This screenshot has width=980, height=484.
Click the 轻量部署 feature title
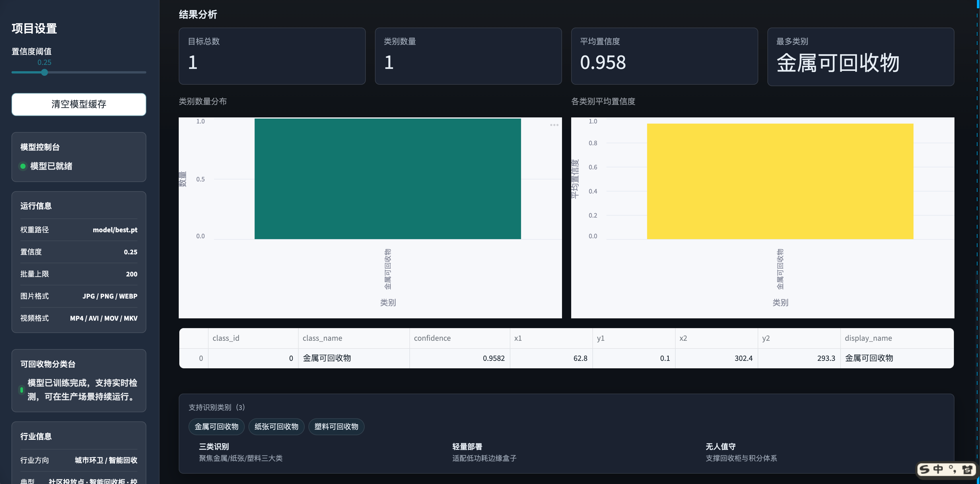[x=467, y=446]
